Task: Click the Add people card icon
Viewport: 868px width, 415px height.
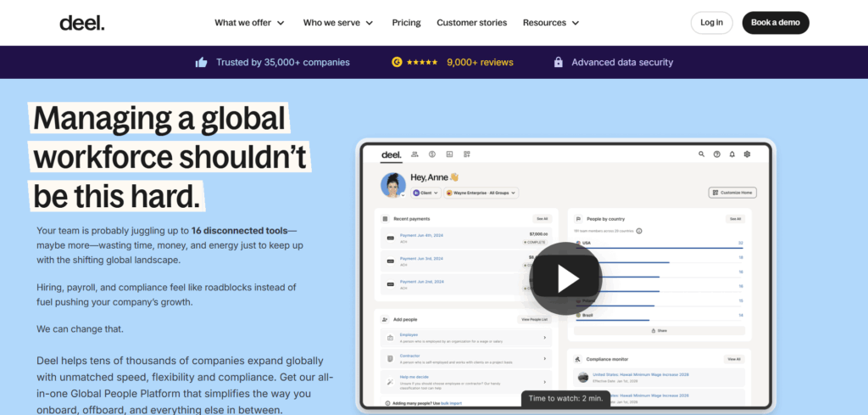Action: pyautogui.click(x=385, y=320)
